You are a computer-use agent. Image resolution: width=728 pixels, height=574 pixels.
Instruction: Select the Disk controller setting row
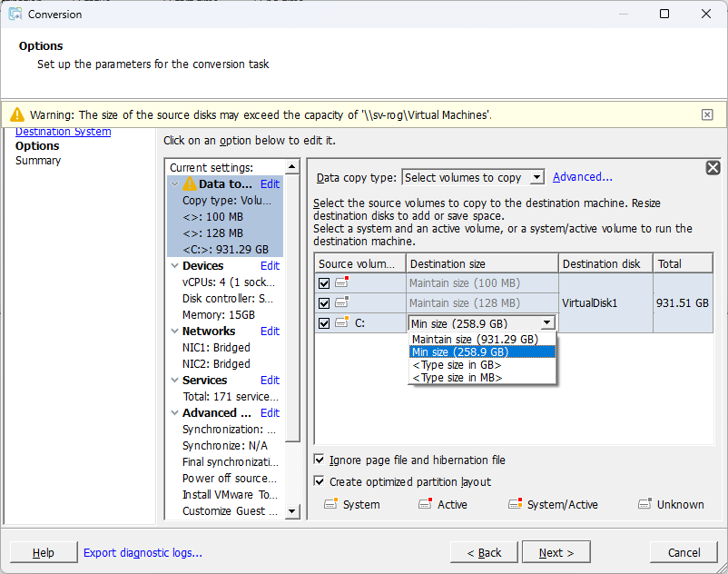pyautogui.click(x=228, y=298)
